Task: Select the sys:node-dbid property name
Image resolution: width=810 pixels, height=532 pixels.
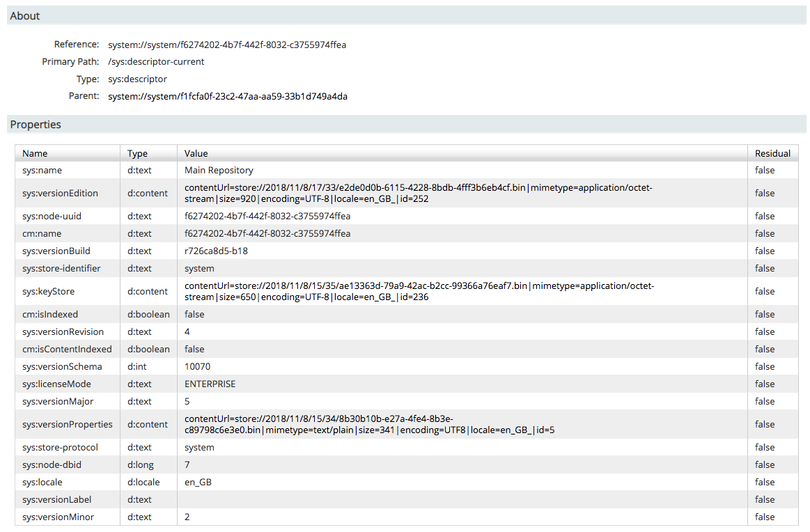Action: click(52, 465)
